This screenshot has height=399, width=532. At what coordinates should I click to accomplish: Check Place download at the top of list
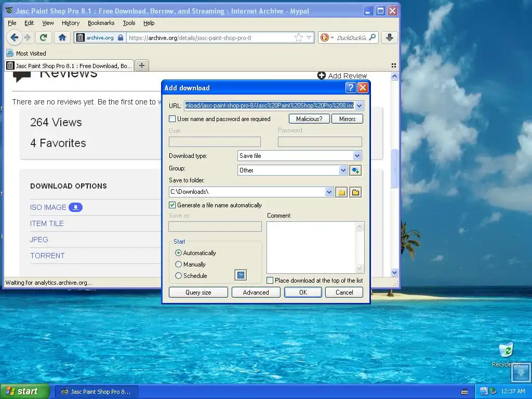[270, 280]
